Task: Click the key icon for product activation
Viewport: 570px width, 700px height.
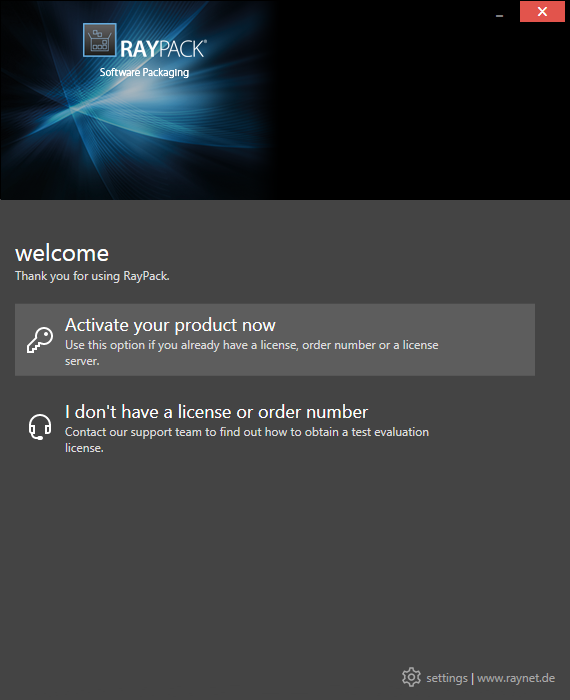Action: 40,340
